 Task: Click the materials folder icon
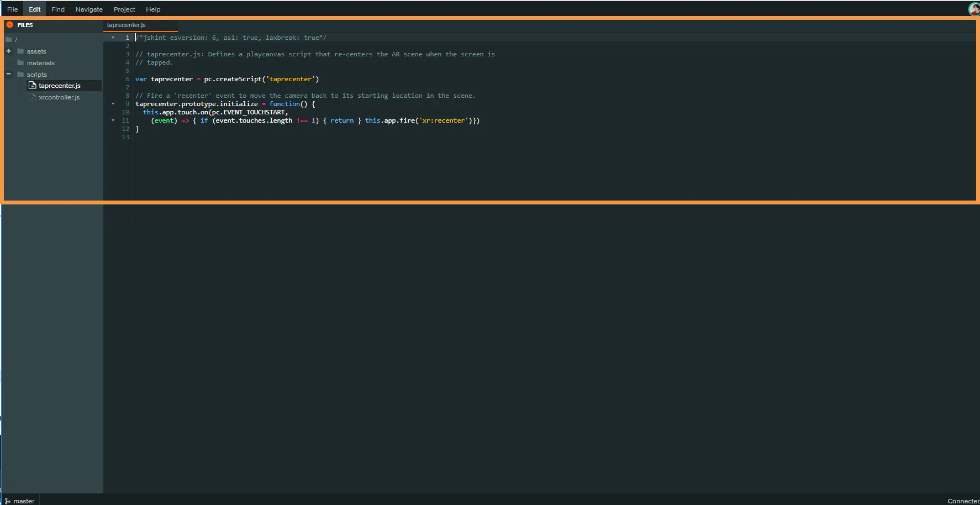click(x=20, y=63)
